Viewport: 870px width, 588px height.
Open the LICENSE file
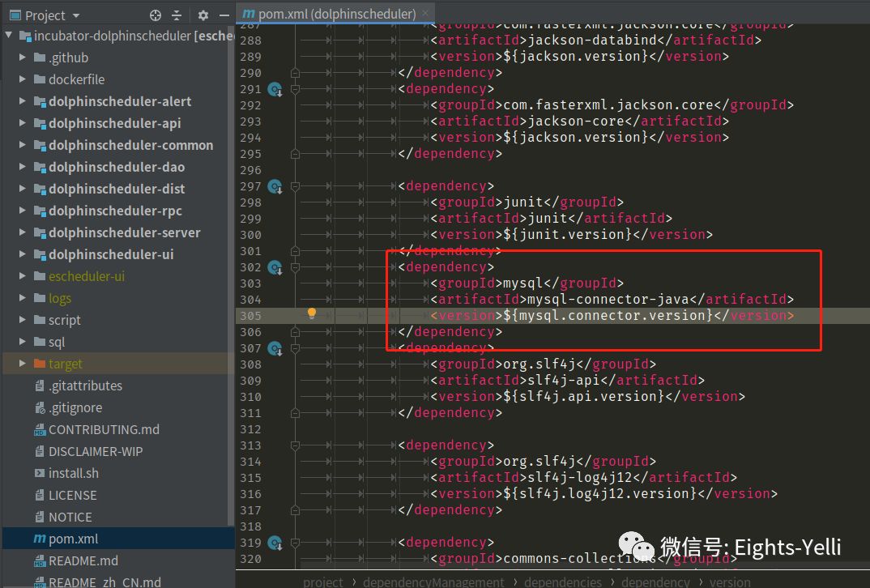click(x=73, y=496)
